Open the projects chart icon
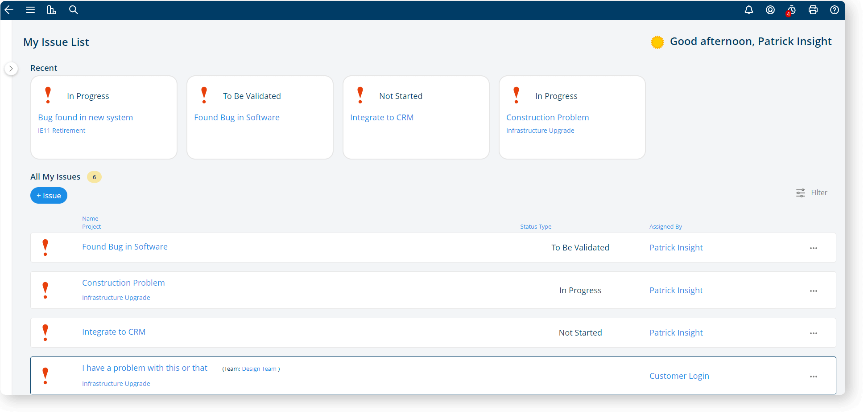 pos(52,10)
